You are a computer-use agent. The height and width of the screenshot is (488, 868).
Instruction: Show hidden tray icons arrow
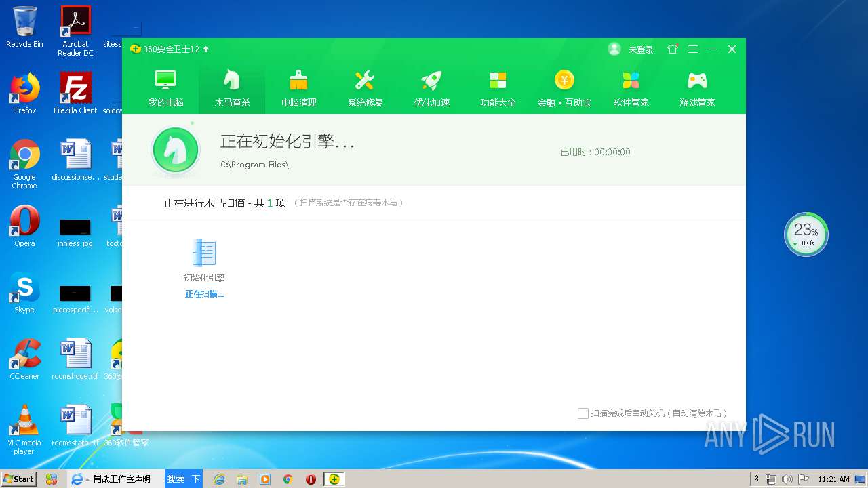[757, 479]
